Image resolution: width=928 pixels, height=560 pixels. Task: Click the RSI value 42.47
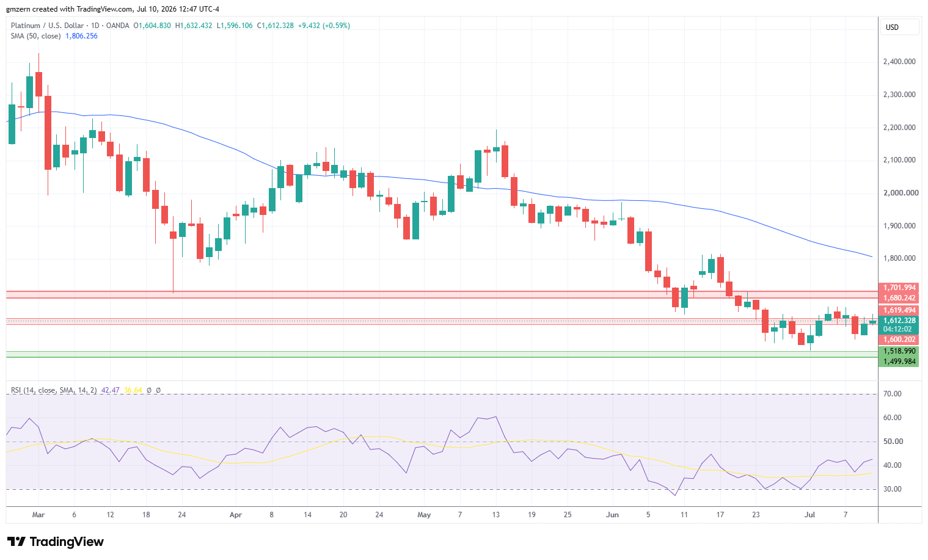coord(110,390)
